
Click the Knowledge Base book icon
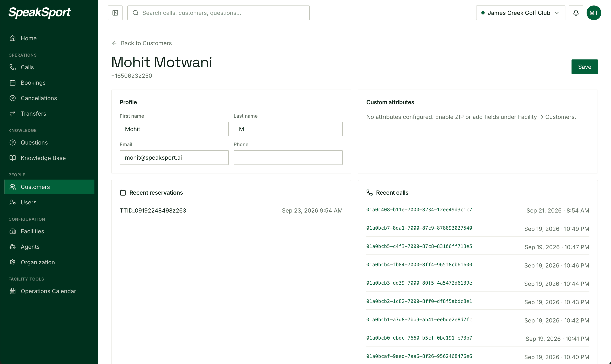coord(12,158)
